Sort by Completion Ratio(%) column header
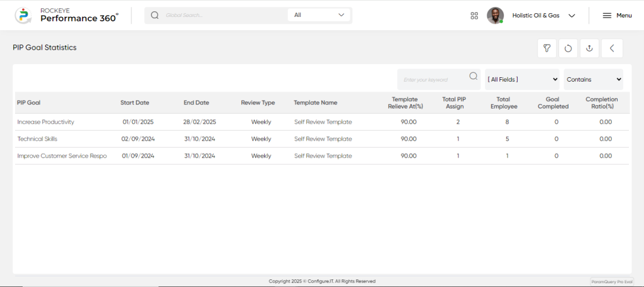Viewport: 644px width, 287px height. pos(602,103)
